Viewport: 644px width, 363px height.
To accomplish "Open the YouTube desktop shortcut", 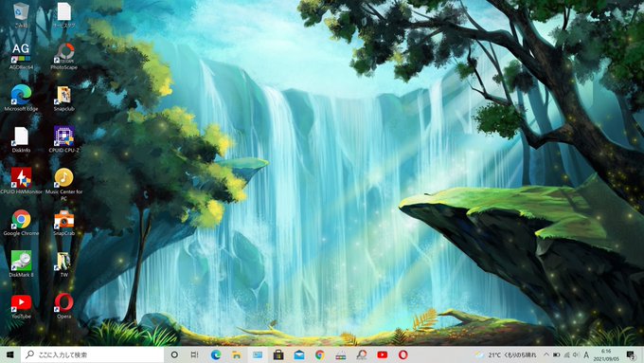I will (x=21, y=306).
